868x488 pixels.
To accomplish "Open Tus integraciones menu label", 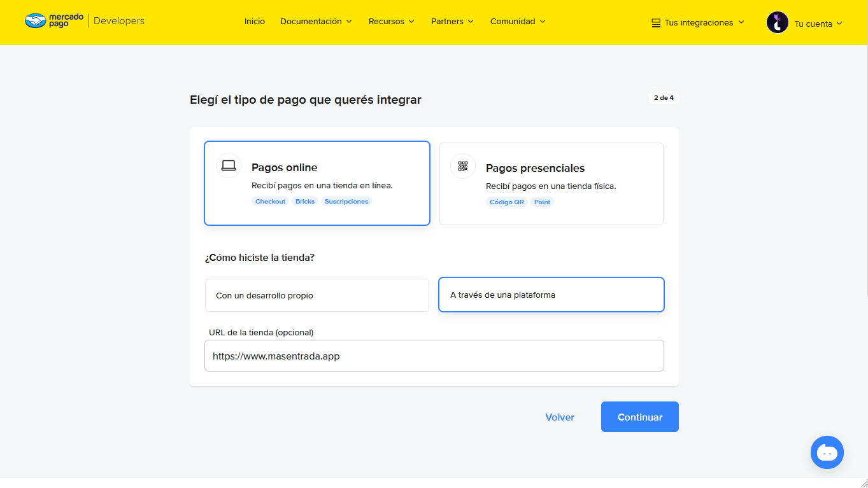I will pyautogui.click(x=699, y=23).
